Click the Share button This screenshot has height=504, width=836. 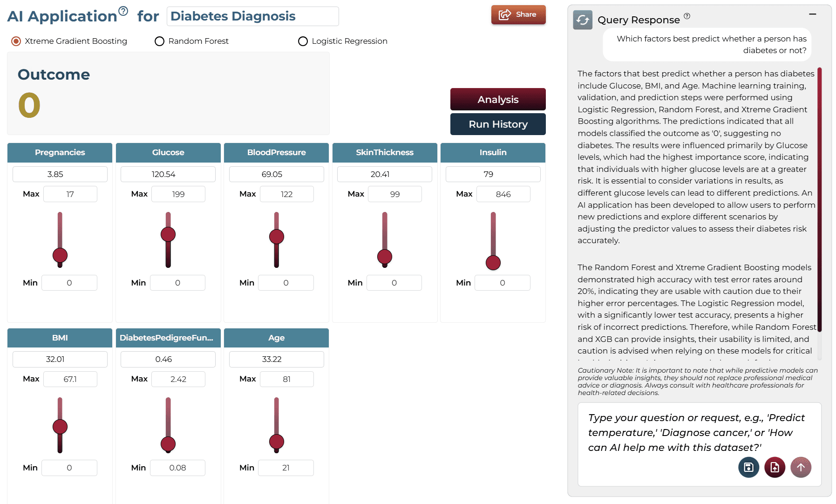[x=518, y=15]
